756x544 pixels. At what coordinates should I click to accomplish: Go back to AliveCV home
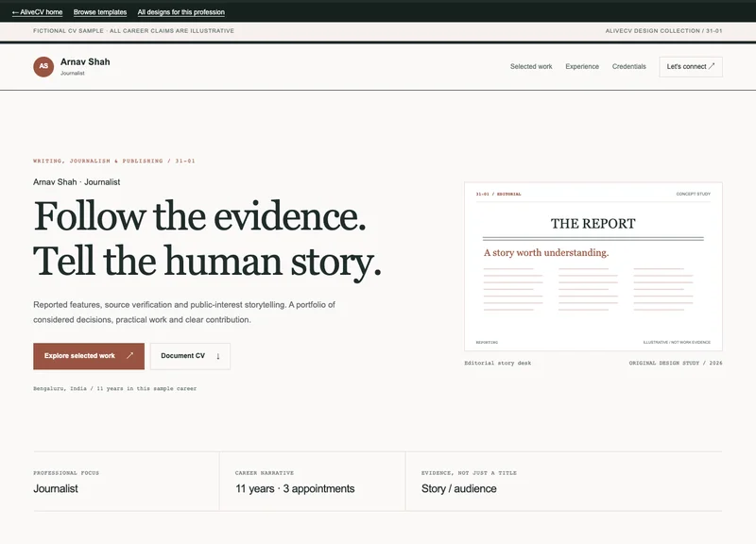coord(37,12)
